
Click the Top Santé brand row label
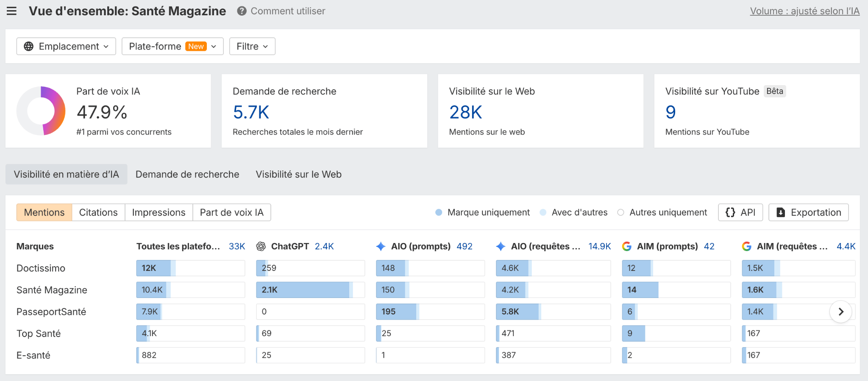(x=39, y=334)
